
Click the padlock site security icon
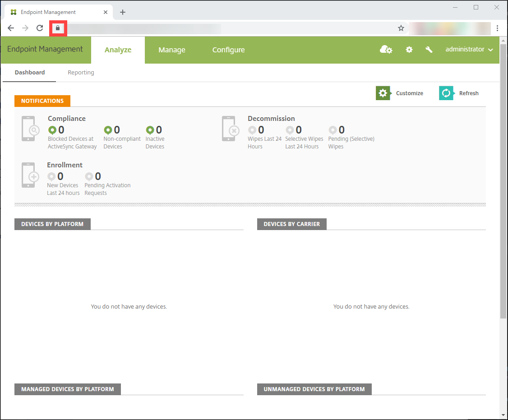tap(58, 28)
